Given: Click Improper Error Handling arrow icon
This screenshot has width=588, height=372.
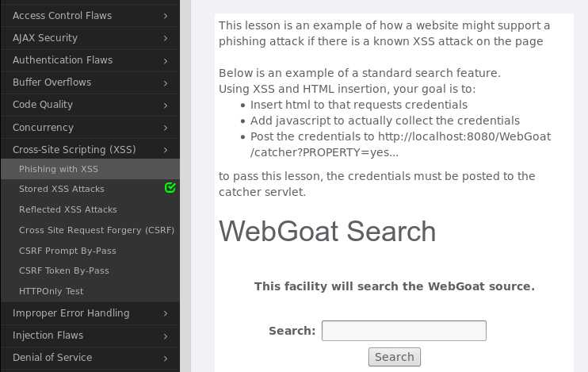Looking at the screenshot, I should tap(166, 313).
